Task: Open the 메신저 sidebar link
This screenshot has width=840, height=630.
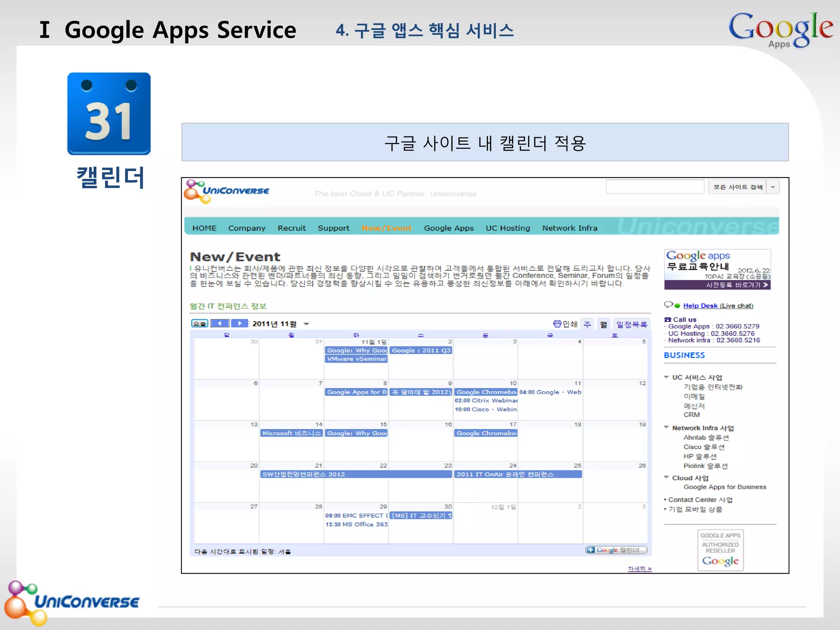Action: 694,406
